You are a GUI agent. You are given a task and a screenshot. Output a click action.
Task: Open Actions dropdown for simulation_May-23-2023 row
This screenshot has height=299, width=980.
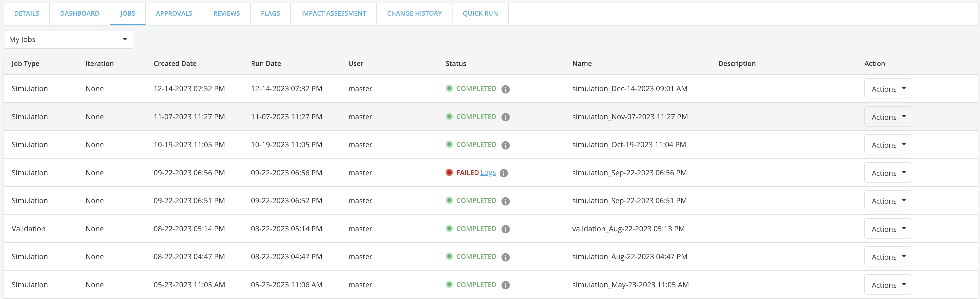887,284
